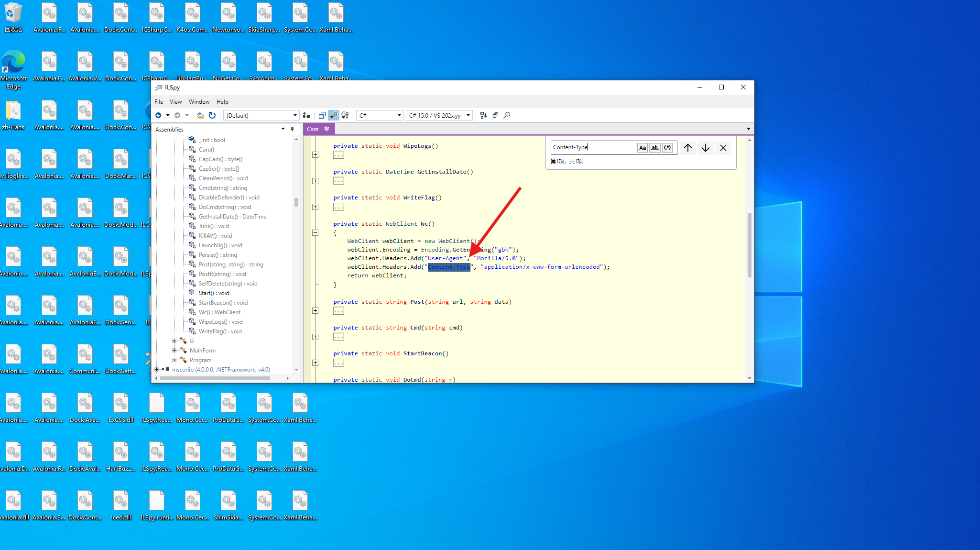Go to next search match arrow
The height and width of the screenshot is (550, 980).
tap(705, 148)
